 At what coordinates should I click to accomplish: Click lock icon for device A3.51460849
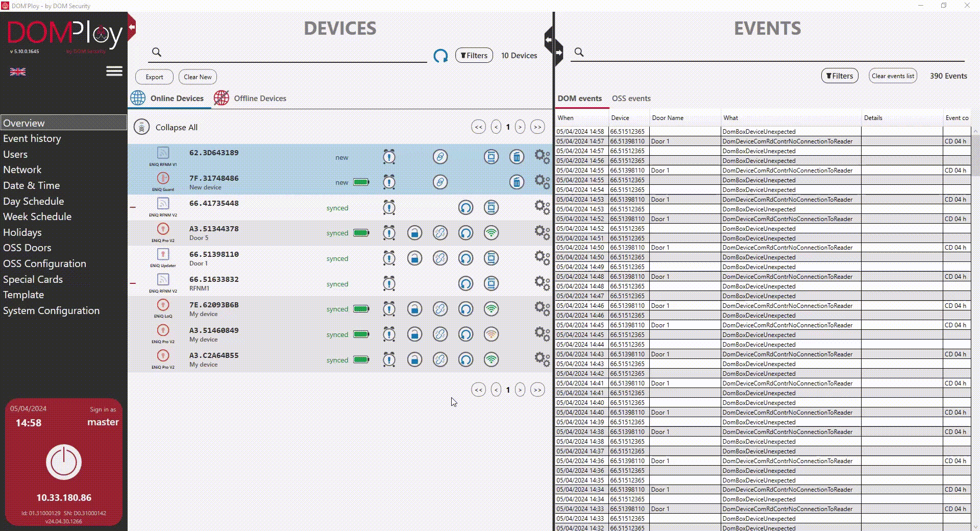coord(414,334)
